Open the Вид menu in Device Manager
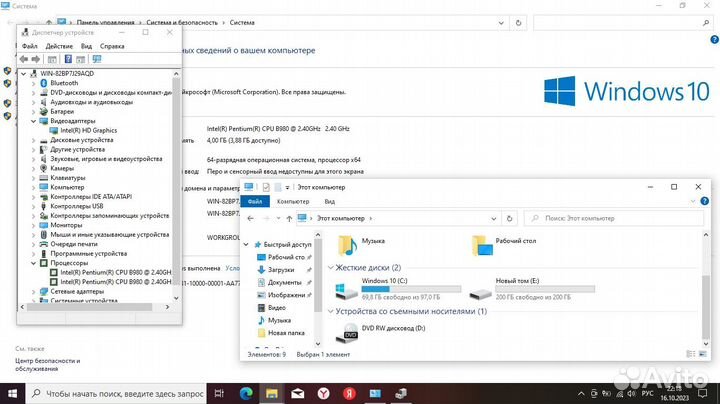 [x=86, y=46]
